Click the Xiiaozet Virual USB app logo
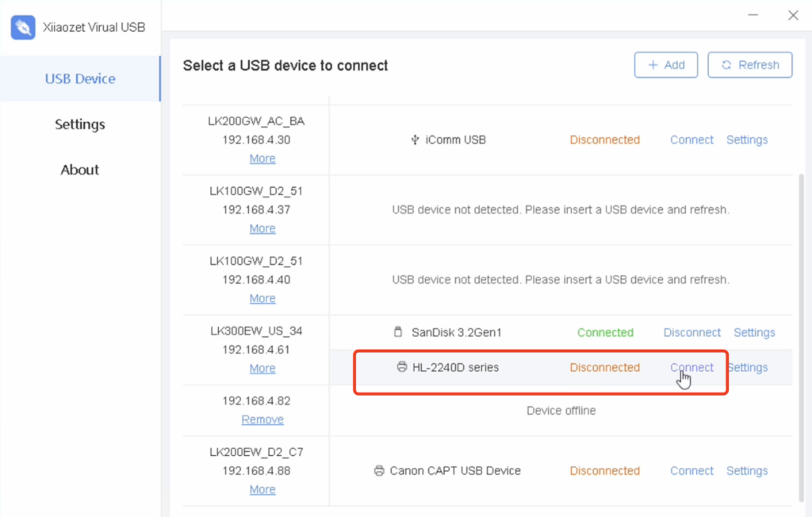The height and width of the screenshot is (517, 812). click(23, 27)
